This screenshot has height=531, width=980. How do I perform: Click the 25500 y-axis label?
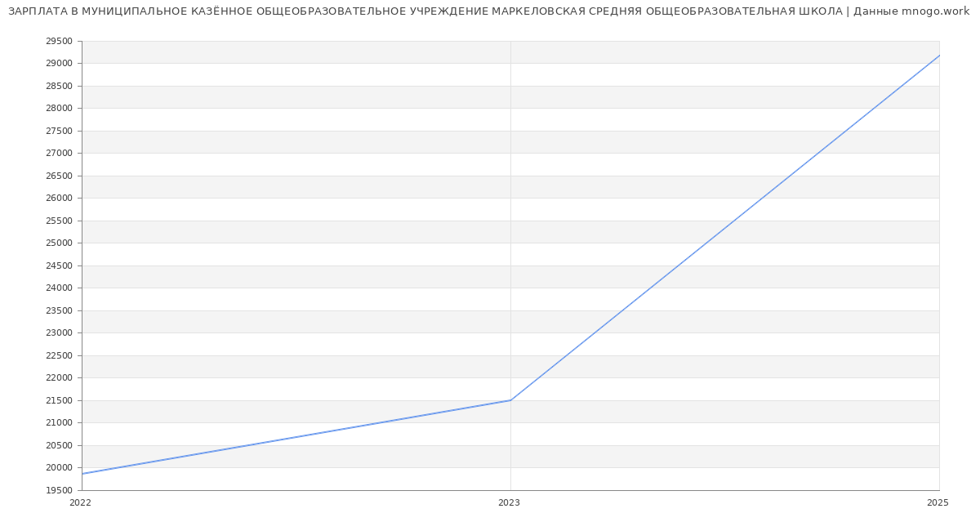click(60, 221)
